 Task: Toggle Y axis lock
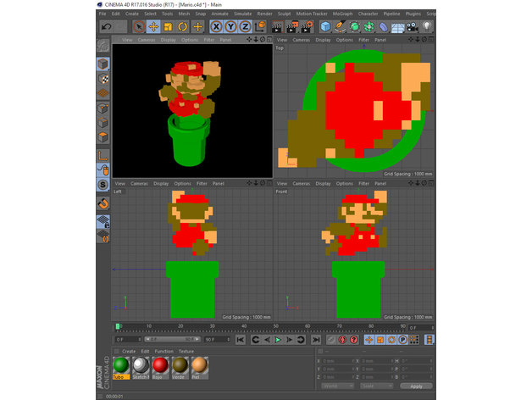pos(230,26)
